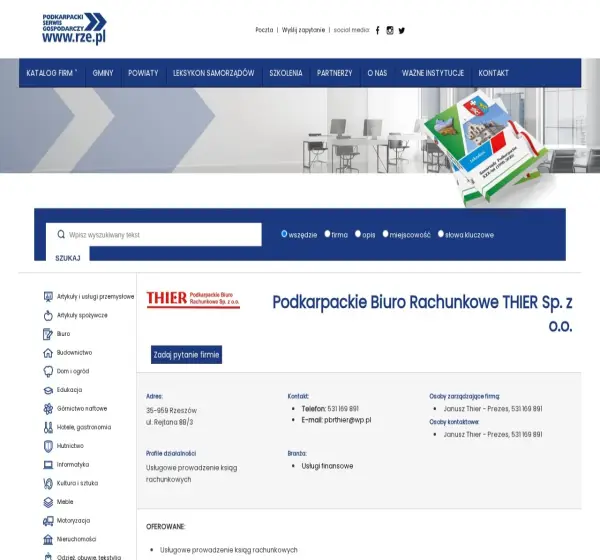Open the Informatyka category link

pos(73,465)
